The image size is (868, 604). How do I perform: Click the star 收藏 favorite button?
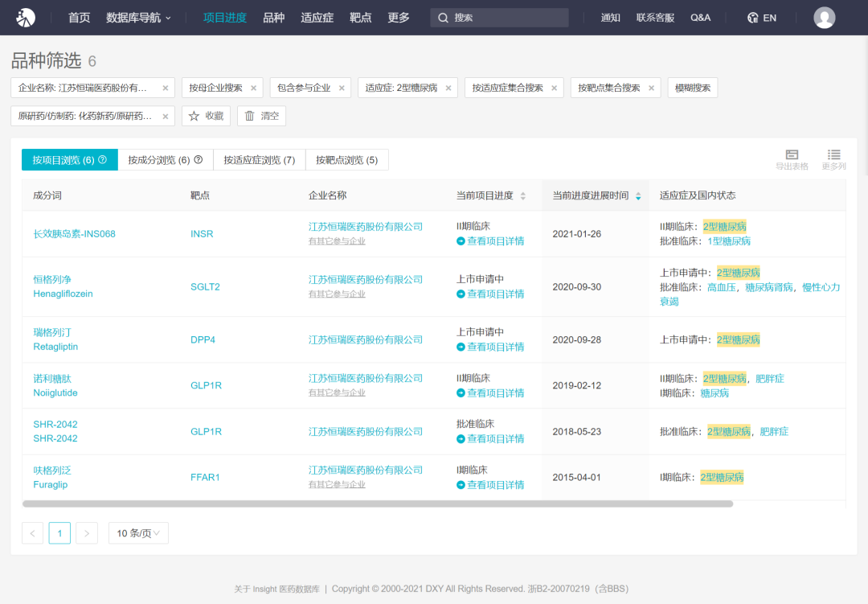(x=206, y=116)
